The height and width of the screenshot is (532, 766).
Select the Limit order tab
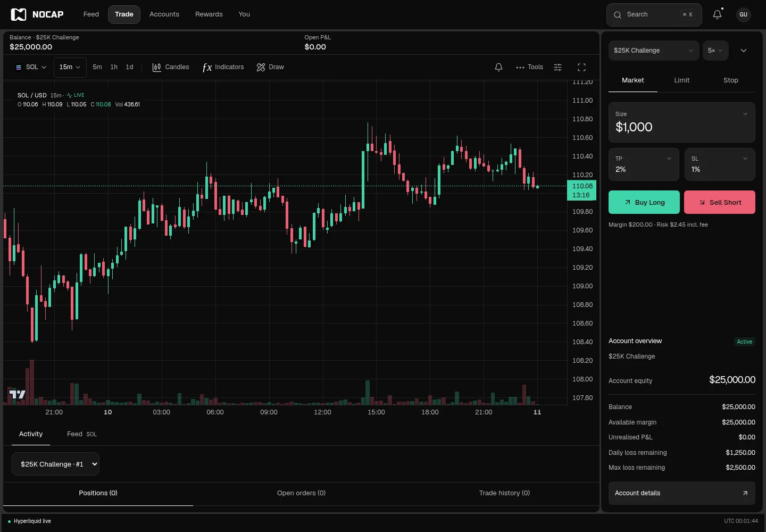coord(682,80)
